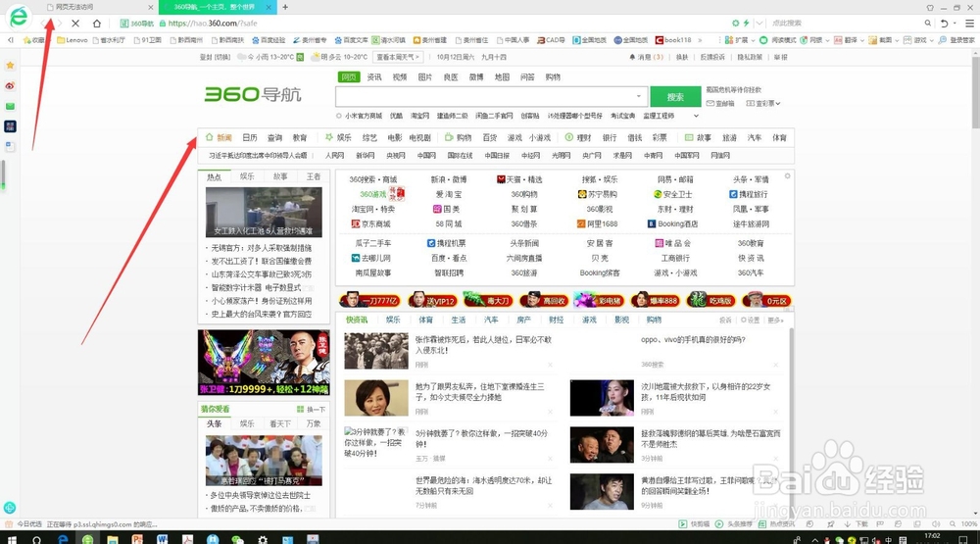The image size is (980, 544).
Task: Expand the hot search keywords chevron
Action: [696, 116]
